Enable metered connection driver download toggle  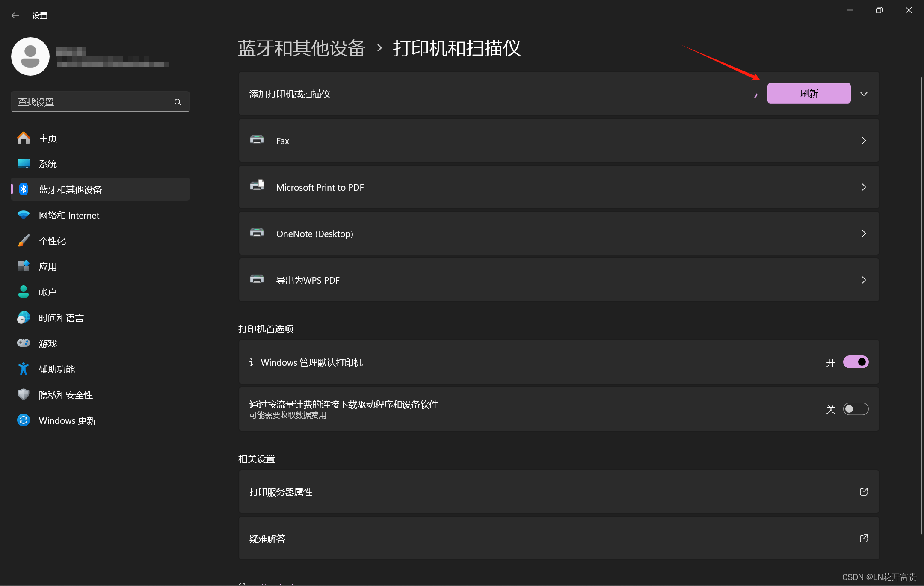click(856, 409)
